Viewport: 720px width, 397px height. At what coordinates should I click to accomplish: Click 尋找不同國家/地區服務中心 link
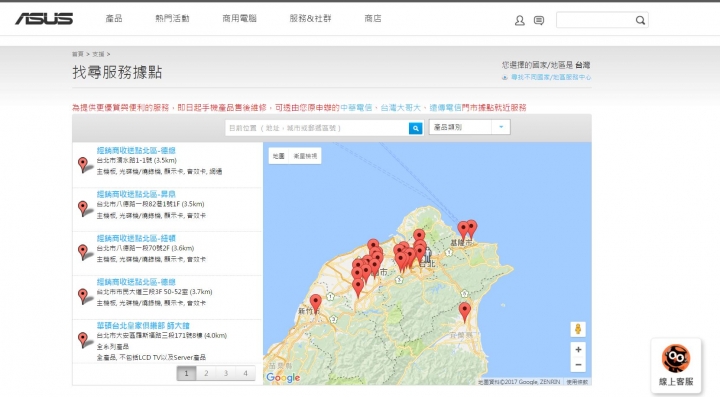pyautogui.click(x=551, y=78)
